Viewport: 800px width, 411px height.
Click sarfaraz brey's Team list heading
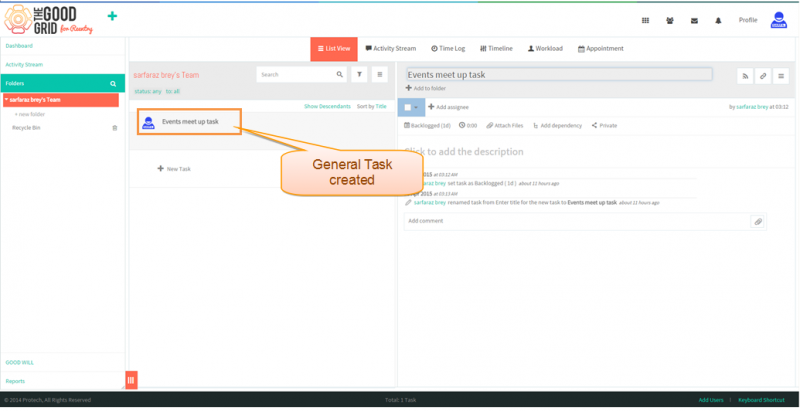coord(166,75)
